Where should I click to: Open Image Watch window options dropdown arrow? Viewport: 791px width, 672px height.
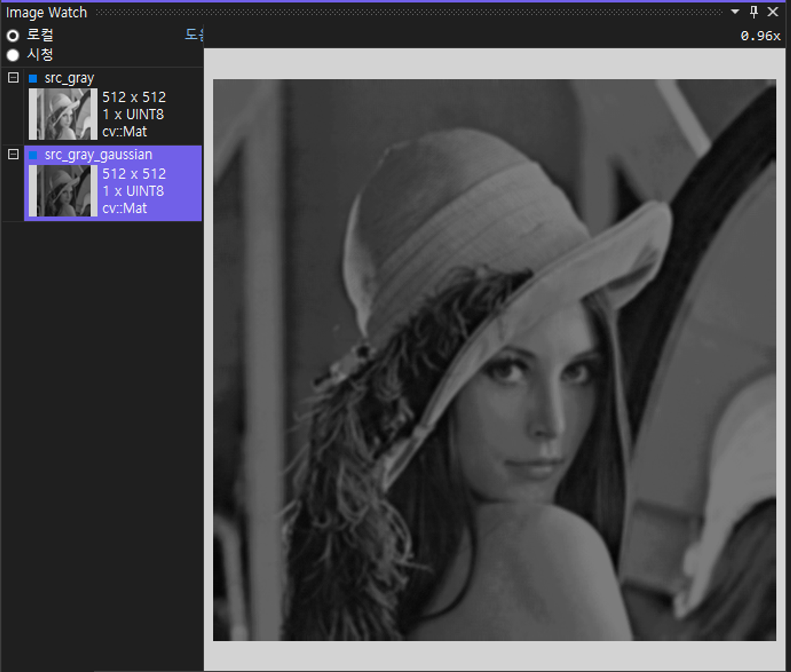(x=735, y=12)
